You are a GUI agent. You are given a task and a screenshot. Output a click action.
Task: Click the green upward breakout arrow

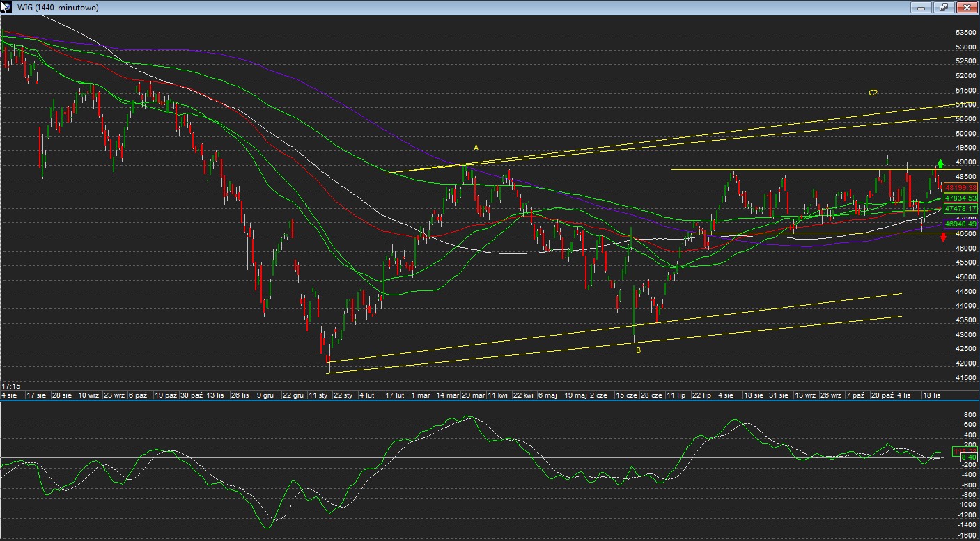[x=940, y=164]
